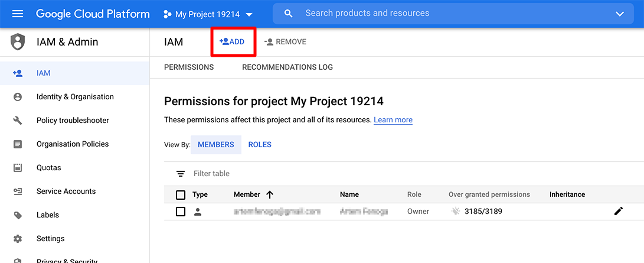Screen dimensions: 644x263
Task: Switch to the RECOMMENDATIONS LOG tab
Action: click(x=287, y=67)
